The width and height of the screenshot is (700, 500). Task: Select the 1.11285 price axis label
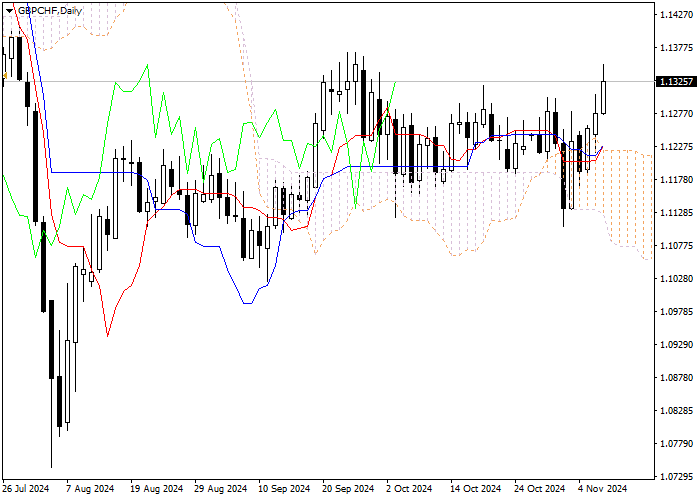(x=676, y=212)
